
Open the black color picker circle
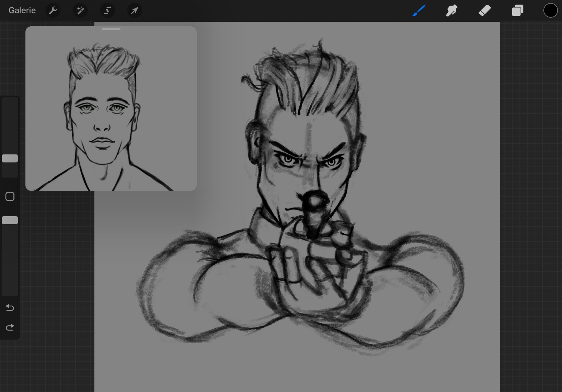(550, 11)
